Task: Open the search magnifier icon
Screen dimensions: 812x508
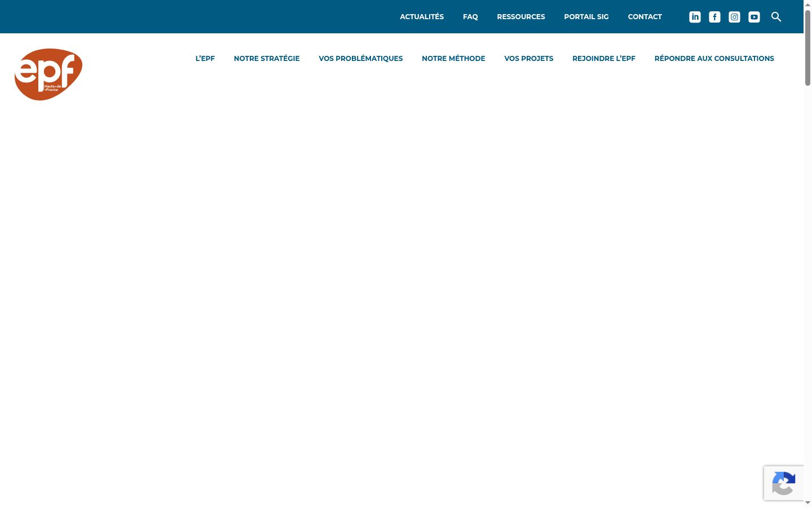Action: (776, 17)
